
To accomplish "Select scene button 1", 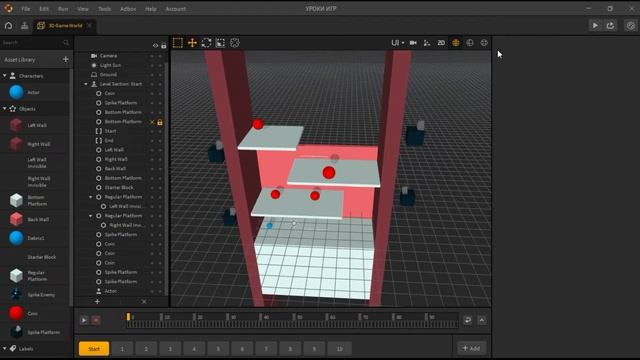I will [122, 349].
